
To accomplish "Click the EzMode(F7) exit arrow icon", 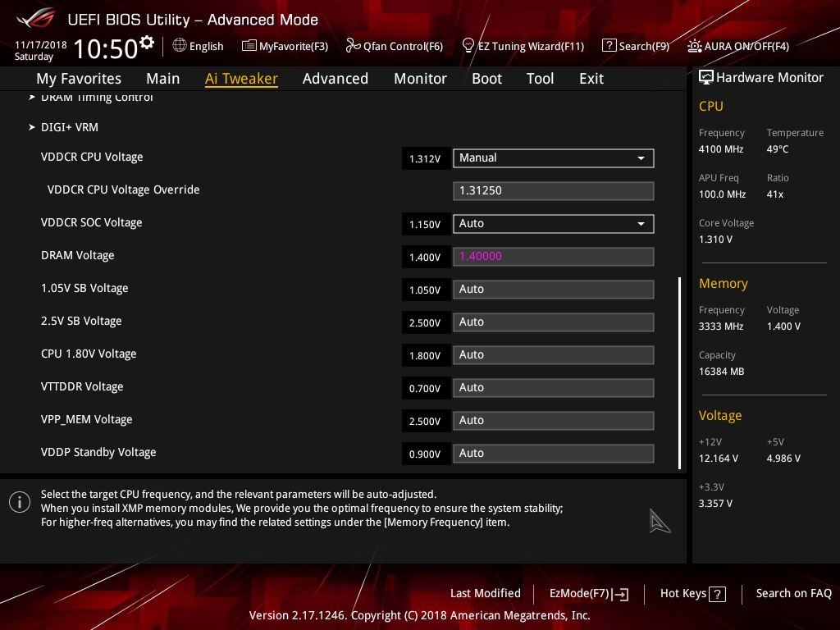I will [621, 594].
